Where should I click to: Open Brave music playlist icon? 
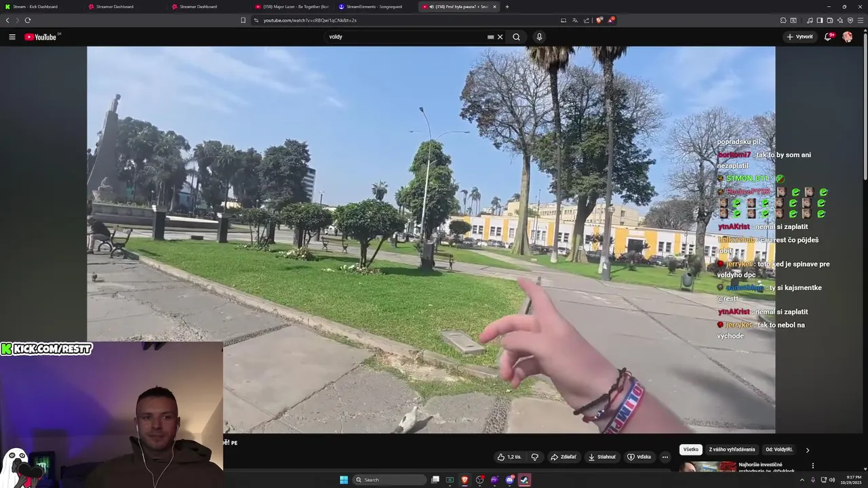click(x=810, y=20)
